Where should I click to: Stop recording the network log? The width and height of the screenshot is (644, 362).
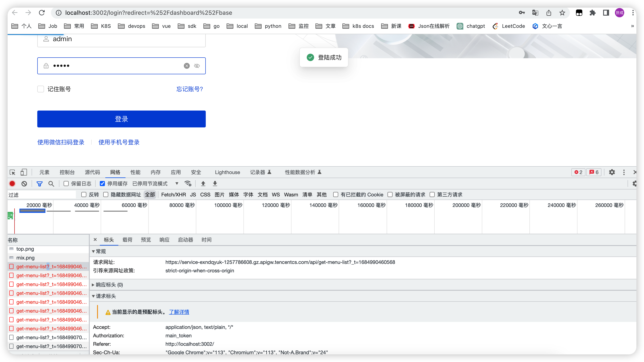point(12,184)
